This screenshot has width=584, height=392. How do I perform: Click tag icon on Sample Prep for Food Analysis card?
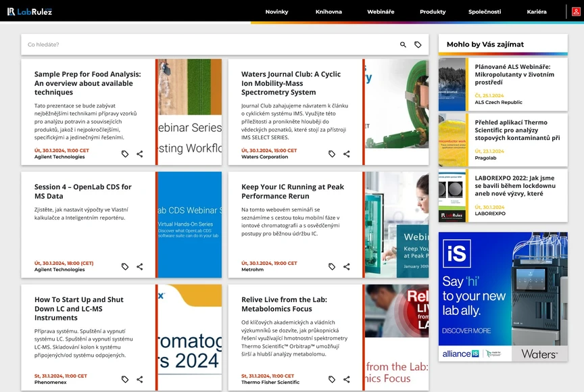(125, 153)
